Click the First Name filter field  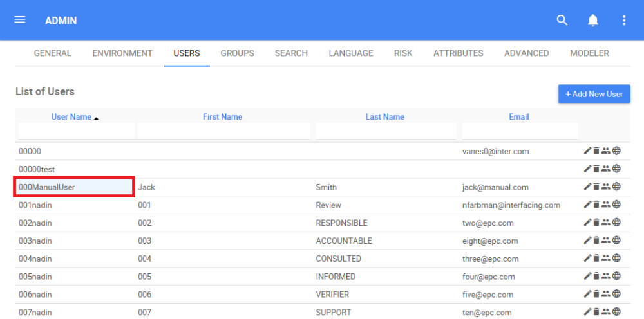pyautogui.click(x=223, y=131)
